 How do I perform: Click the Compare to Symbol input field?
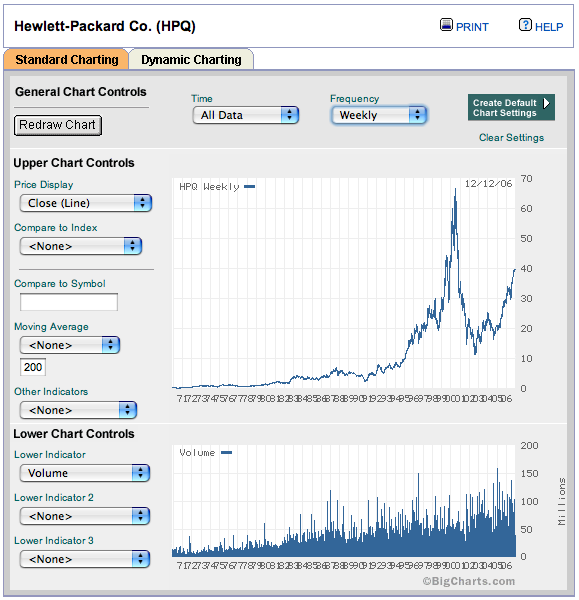tap(69, 302)
